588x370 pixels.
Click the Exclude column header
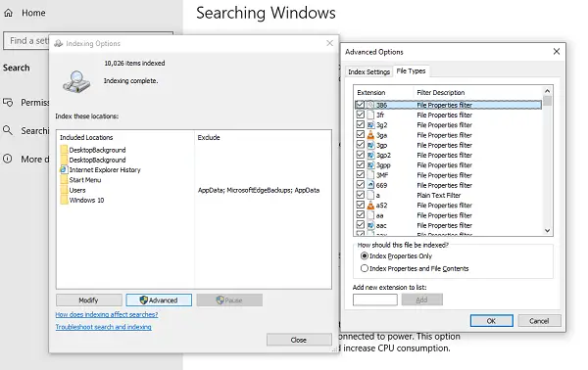click(x=209, y=137)
